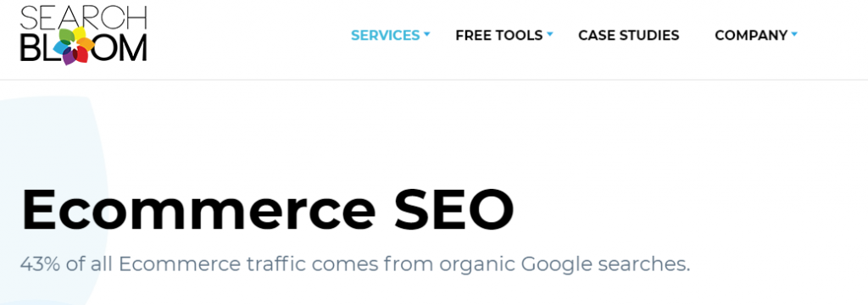Click the 43% organic traffic subtitle text
The image size is (868, 305).
[355, 264]
